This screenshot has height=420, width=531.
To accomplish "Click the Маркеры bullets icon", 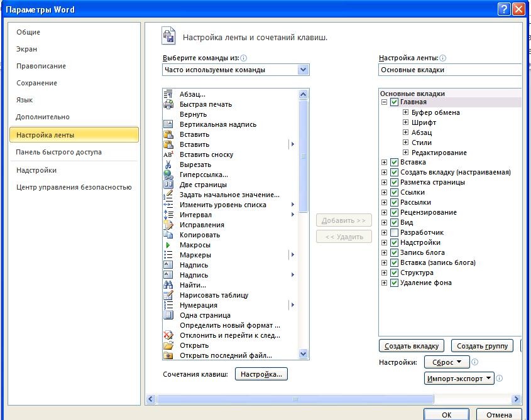I will [168, 255].
